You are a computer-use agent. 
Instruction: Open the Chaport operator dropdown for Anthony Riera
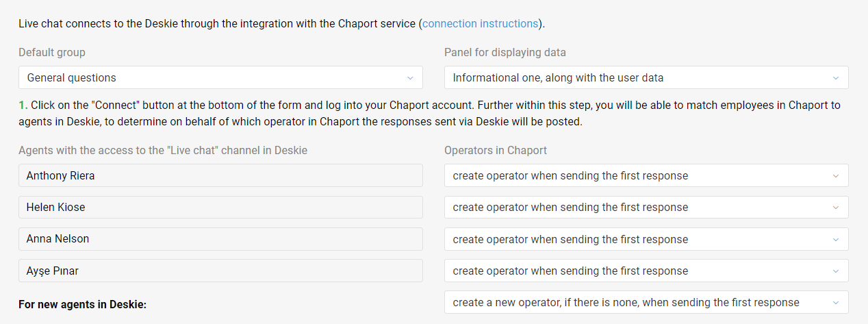646,175
